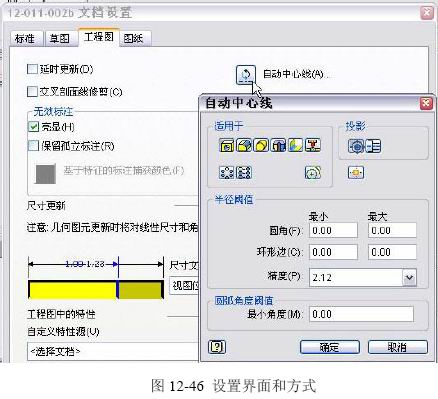Uncheck the 亮显(H) checkbox
Viewport: 438px width, 399px height.
coord(34,127)
